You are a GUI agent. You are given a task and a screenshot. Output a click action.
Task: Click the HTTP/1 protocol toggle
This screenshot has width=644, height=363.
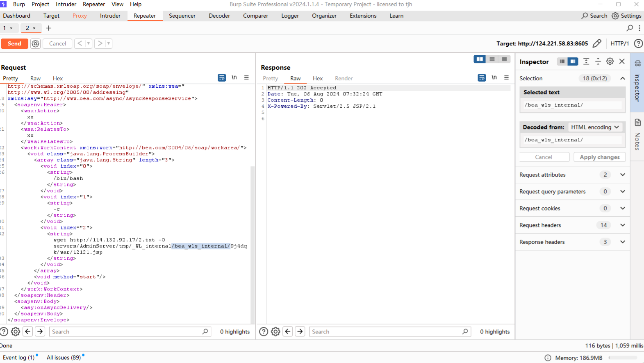(x=619, y=43)
